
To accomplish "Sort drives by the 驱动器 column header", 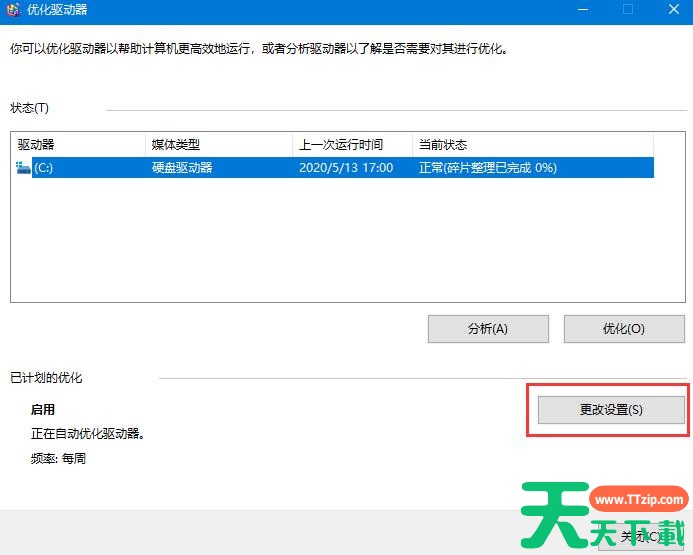I will (x=77, y=145).
